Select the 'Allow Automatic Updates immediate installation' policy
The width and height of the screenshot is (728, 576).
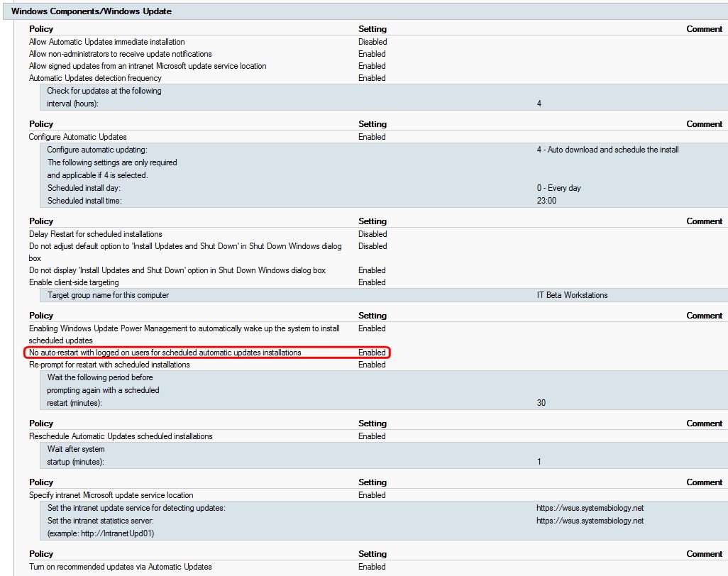(x=106, y=42)
